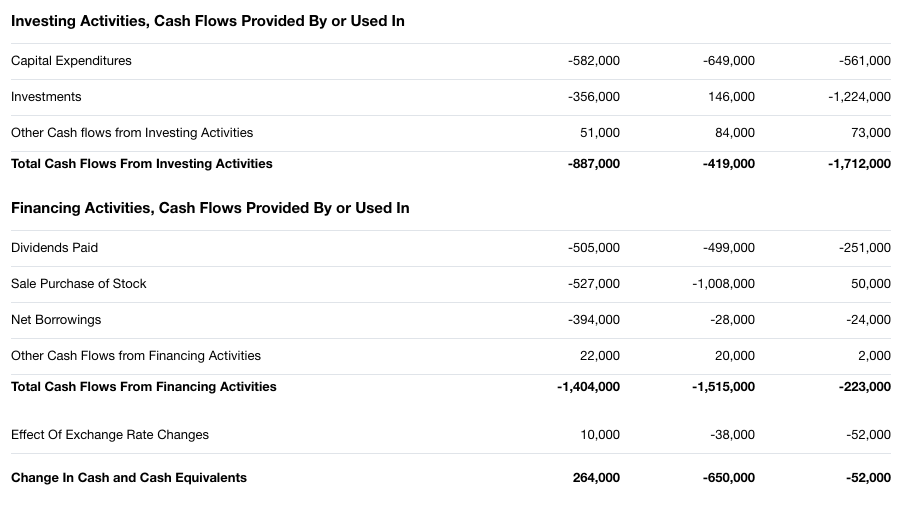Select financing total -1,515,000

(723, 387)
